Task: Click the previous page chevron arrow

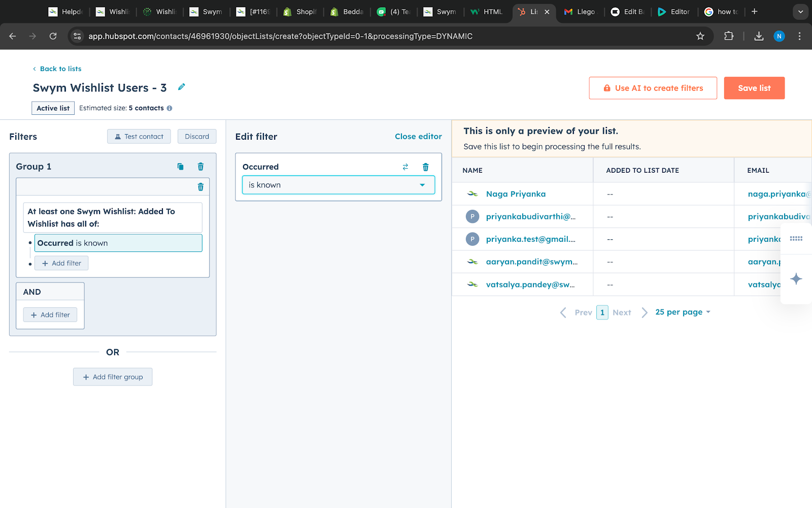Action: [x=563, y=312]
